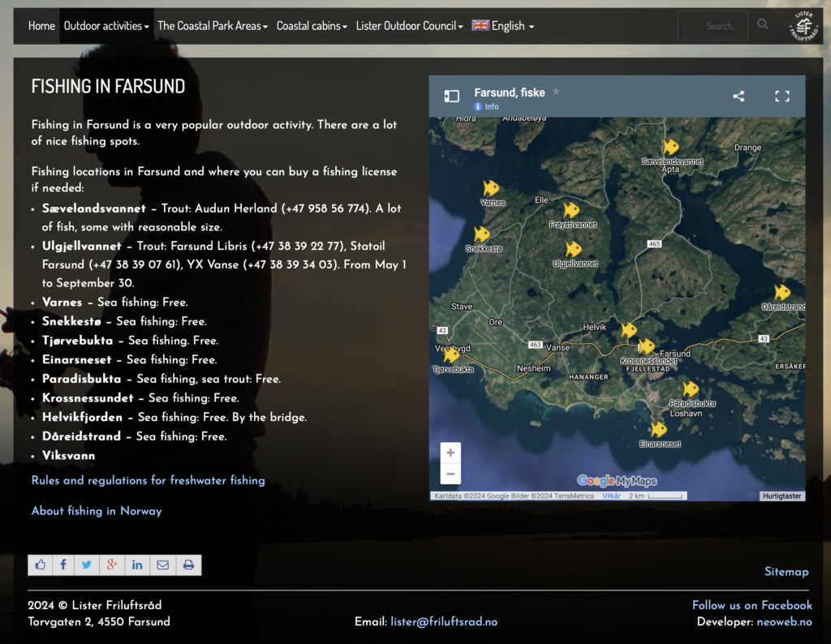View the map in fullscreen
The image size is (831, 644).
tap(781, 96)
